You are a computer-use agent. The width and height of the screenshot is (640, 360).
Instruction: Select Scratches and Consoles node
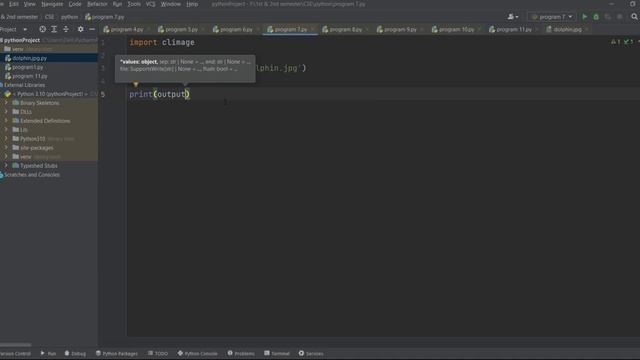pyautogui.click(x=30, y=175)
